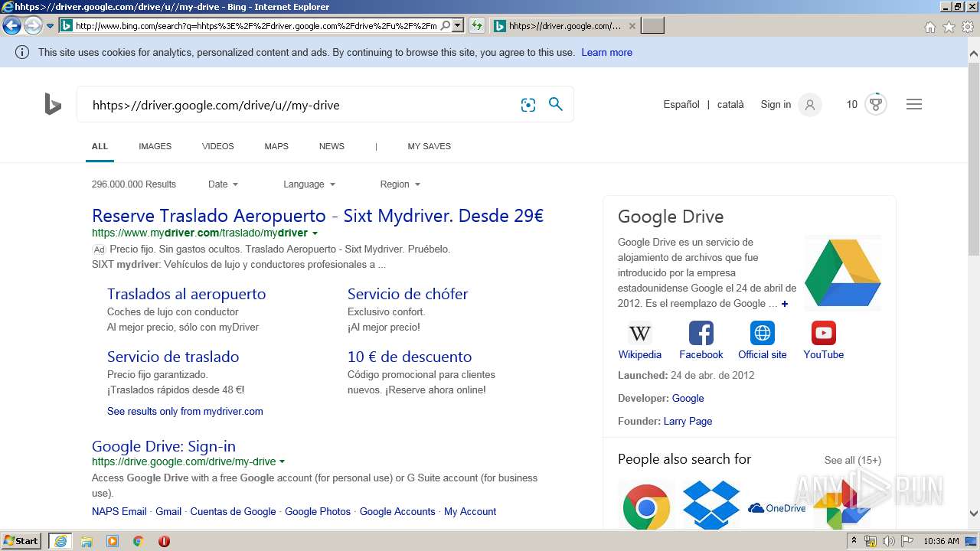The height and width of the screenshot is (551, 980).
Task: Switch to the IMAGES tab
Action: tap(155, 146)
